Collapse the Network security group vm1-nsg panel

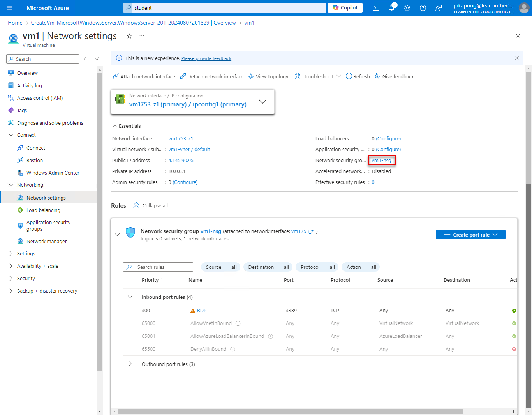[117, 235]
